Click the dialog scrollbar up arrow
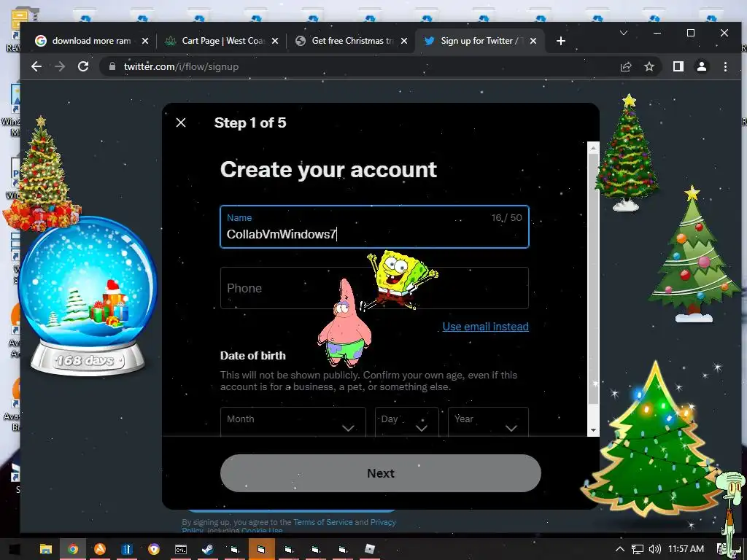 point(593,148)
